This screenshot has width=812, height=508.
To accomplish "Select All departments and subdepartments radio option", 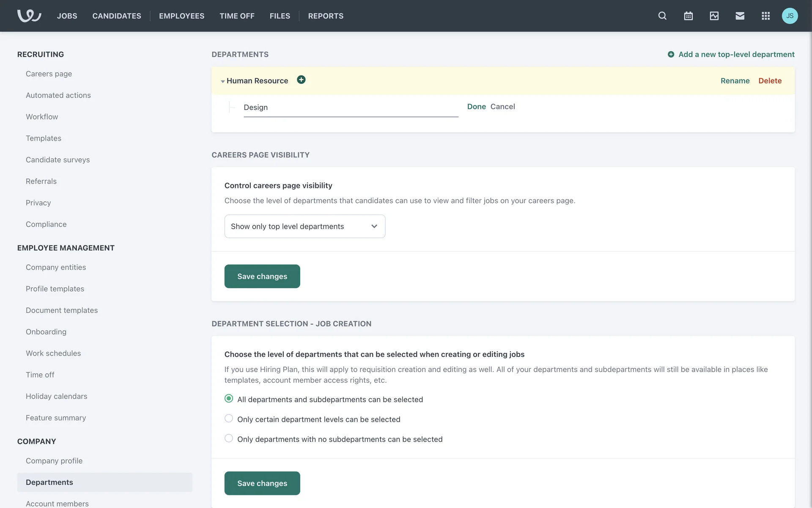I will pos(229,398).
